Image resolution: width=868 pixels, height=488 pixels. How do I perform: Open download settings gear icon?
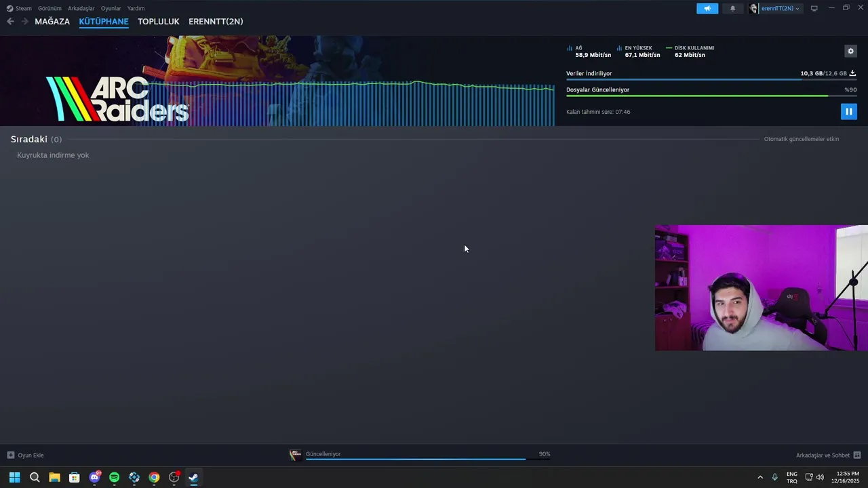click(850, 51)
